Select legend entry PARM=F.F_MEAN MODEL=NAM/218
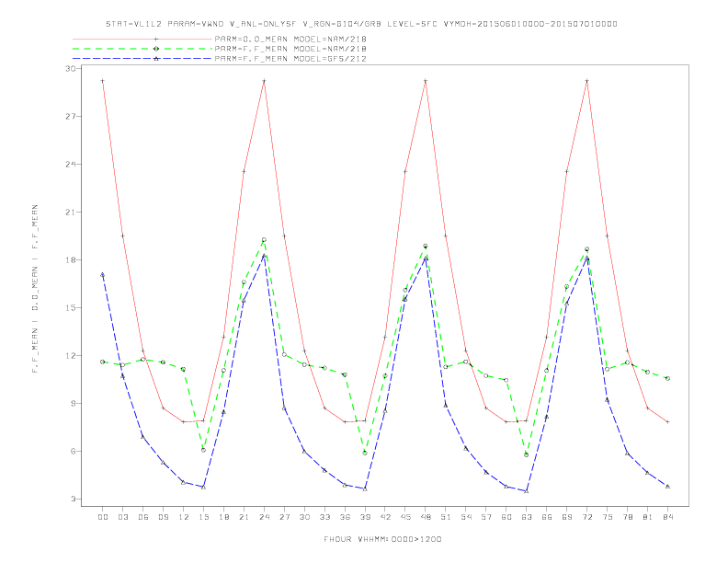This screenshot has height=563, width=728. [x=290, y=49]
